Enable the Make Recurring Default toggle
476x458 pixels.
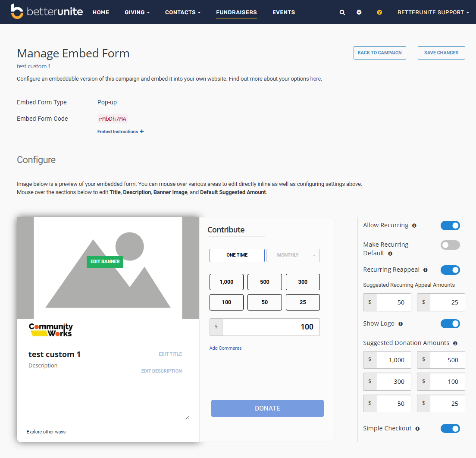tap(450, 245)
